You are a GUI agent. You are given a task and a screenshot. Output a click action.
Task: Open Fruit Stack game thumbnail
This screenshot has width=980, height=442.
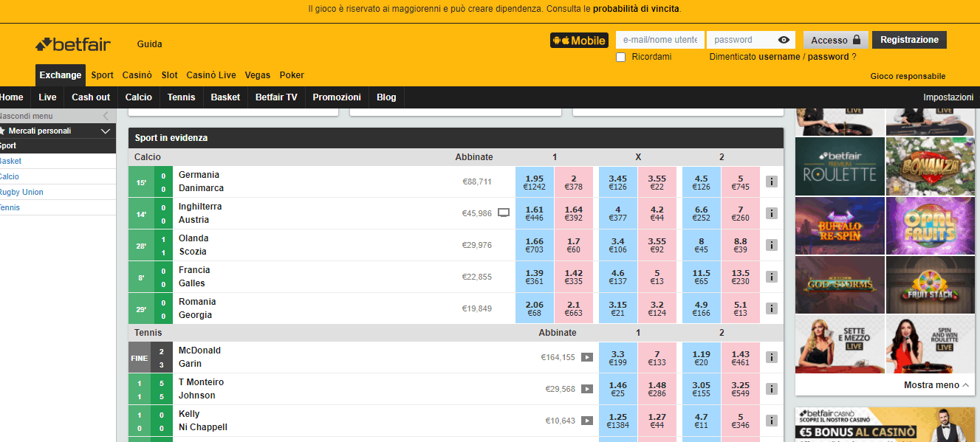point(931,284)
